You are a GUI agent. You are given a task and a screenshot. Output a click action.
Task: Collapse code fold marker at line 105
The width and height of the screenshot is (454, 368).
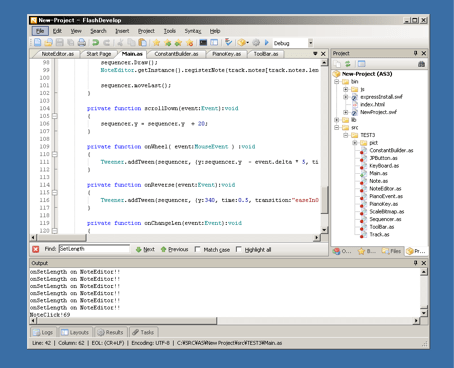[55, 116]
